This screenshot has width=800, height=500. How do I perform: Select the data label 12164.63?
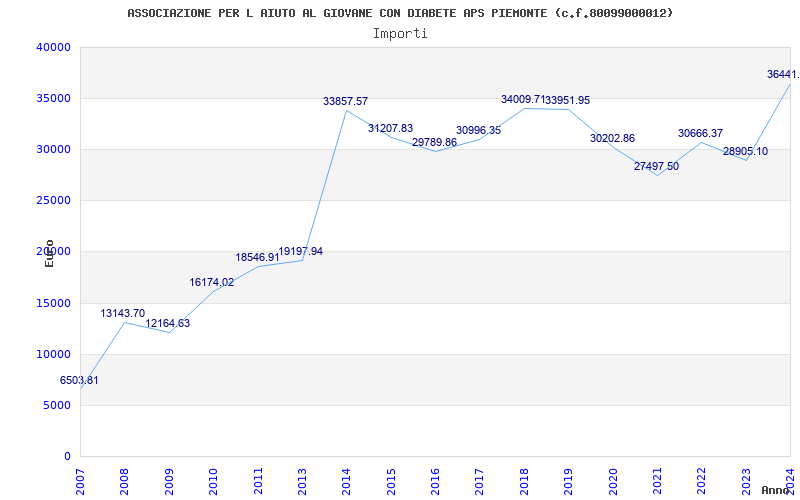tap(167, 323)
